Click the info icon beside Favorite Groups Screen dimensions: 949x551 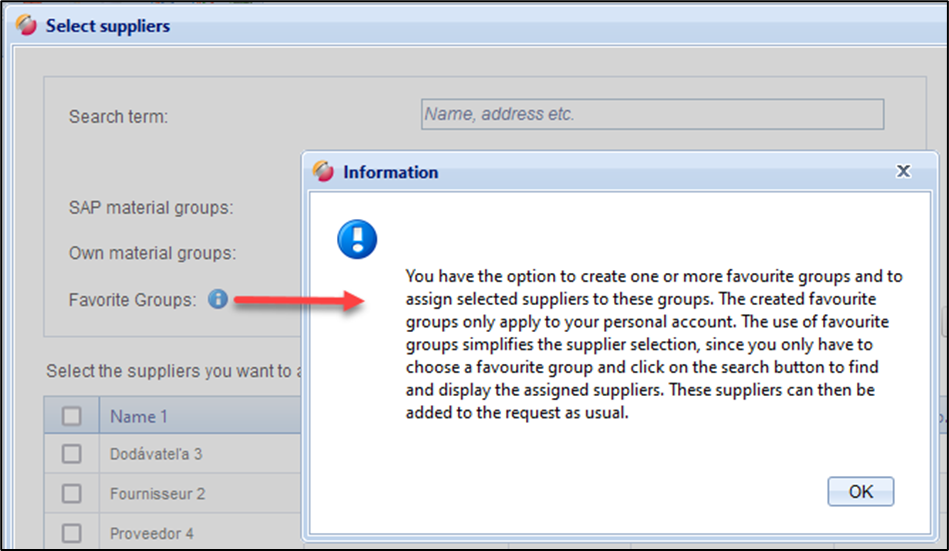coord(218,299)
